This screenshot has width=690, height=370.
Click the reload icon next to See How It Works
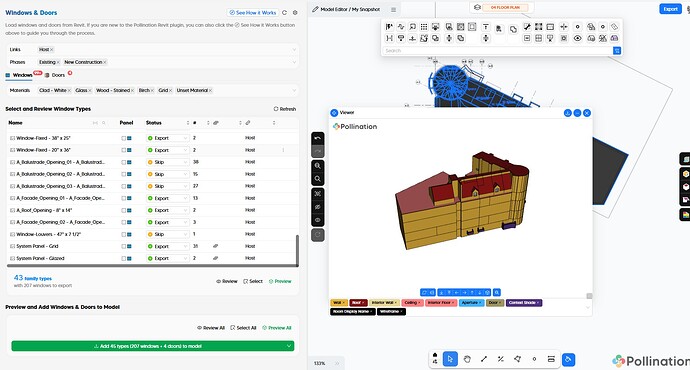tap(284, 13)
